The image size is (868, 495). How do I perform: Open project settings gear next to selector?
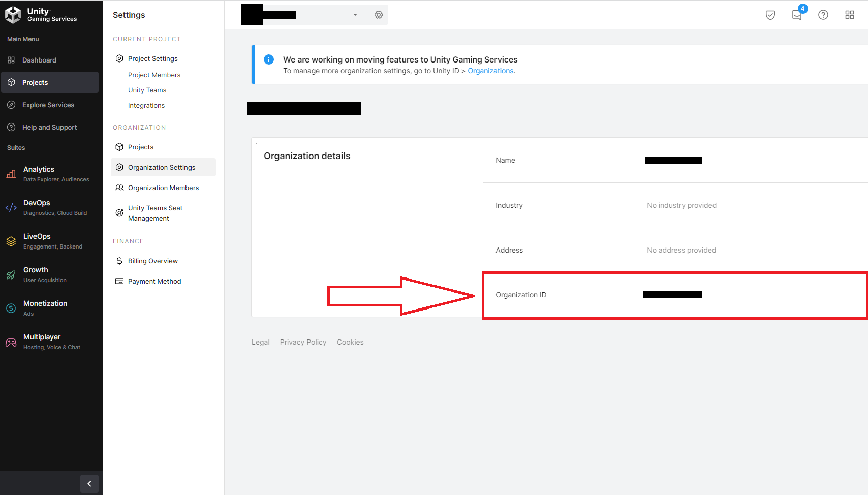(x=379, y=15)
